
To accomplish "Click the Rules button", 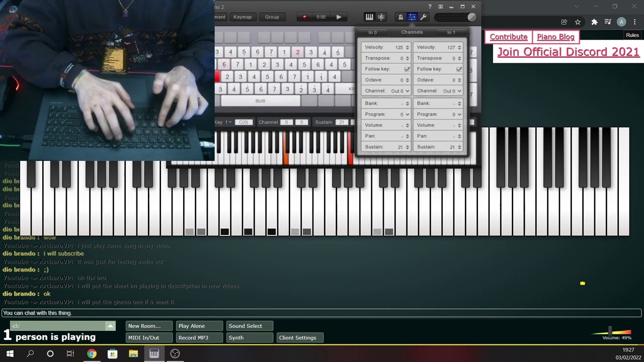I will tap(632, 35).
